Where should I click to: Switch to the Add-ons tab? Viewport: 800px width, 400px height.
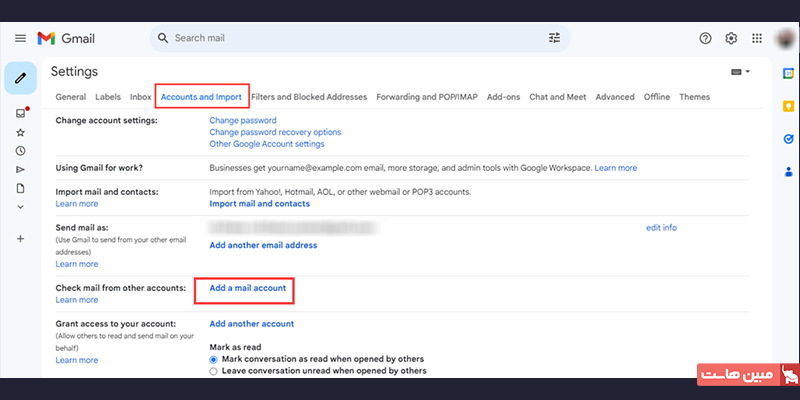point(504,97)
